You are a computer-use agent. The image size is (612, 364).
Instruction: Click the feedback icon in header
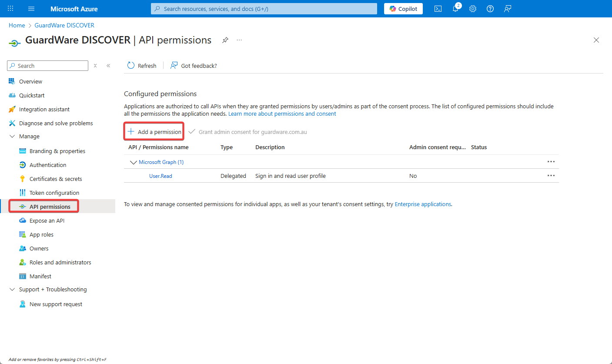[x=507, y=9]
